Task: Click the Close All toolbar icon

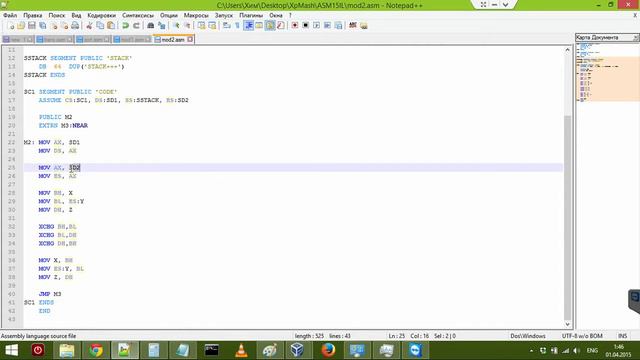Action: coord(64,25)
